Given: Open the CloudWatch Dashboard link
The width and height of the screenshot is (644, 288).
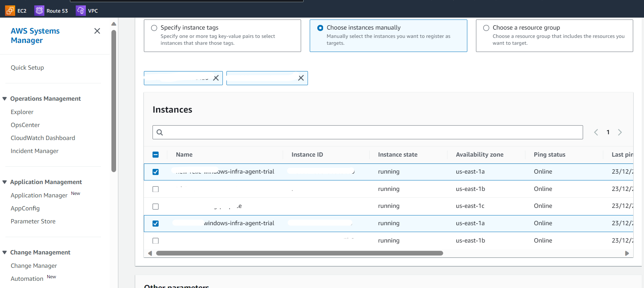Looking at the screenshot, I should pyautogui.click(x=43, y=138).
